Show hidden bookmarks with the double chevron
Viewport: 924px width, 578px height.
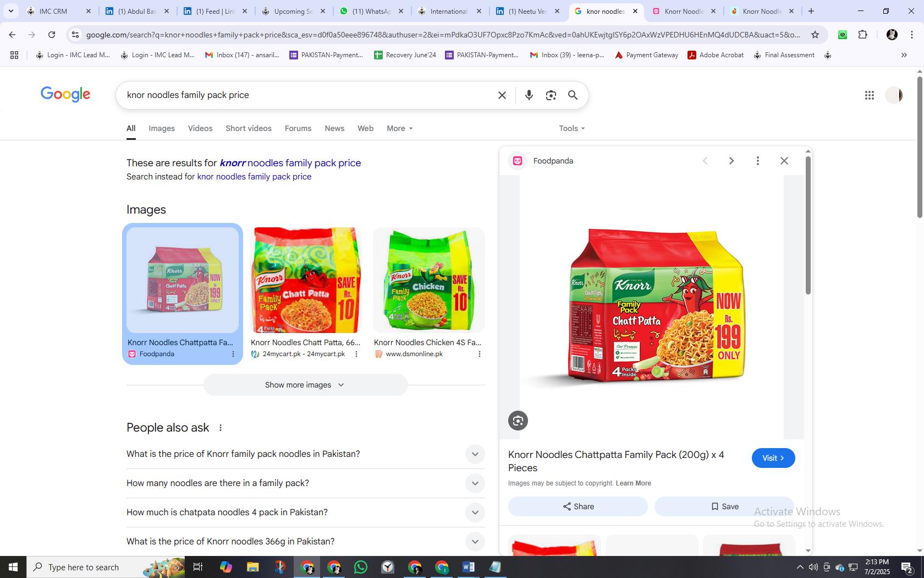(904, 55)
